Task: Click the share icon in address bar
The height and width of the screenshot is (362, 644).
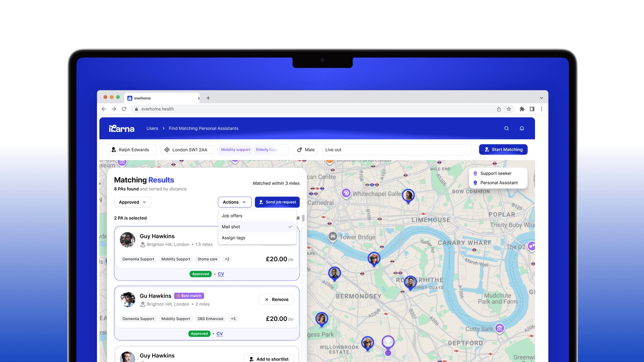Action: click(x=499, y=109)
